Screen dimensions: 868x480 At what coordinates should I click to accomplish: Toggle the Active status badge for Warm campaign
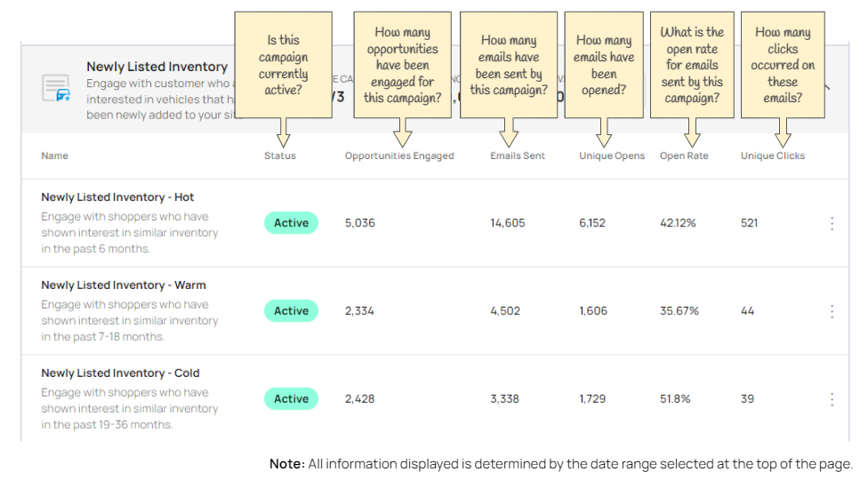point(291,311)
